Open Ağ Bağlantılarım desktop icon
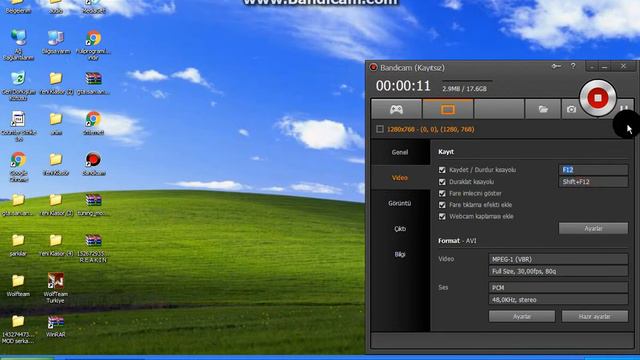Viewport: 640px width, 360px height. click(18, 45)
